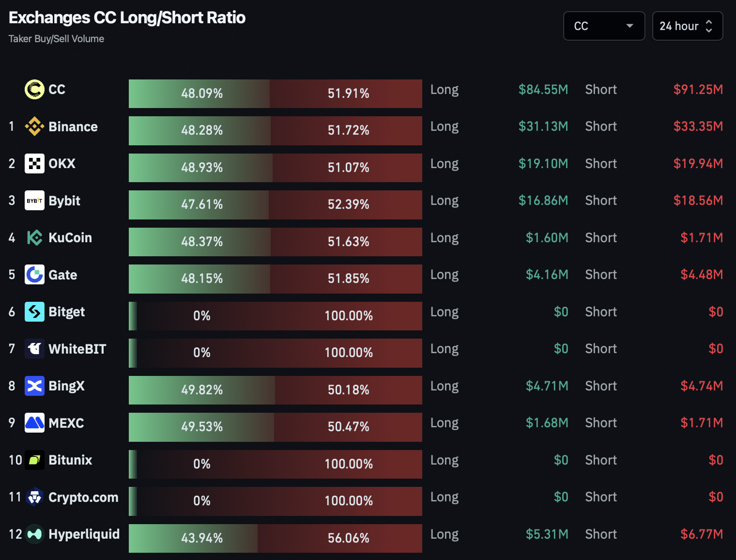Click the Crypto.com exchange name
This screenshot has height=560, width=736.
click(x=83, y=498)
